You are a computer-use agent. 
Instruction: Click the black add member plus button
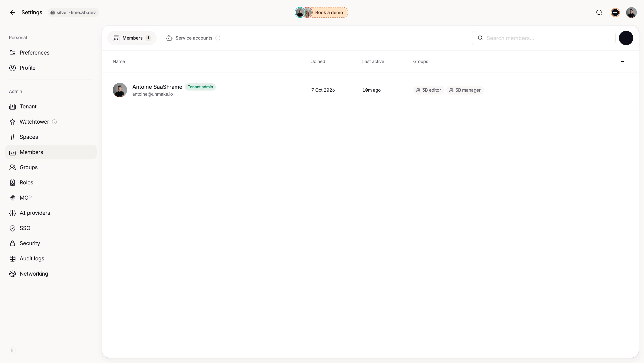tap(626, 38)
